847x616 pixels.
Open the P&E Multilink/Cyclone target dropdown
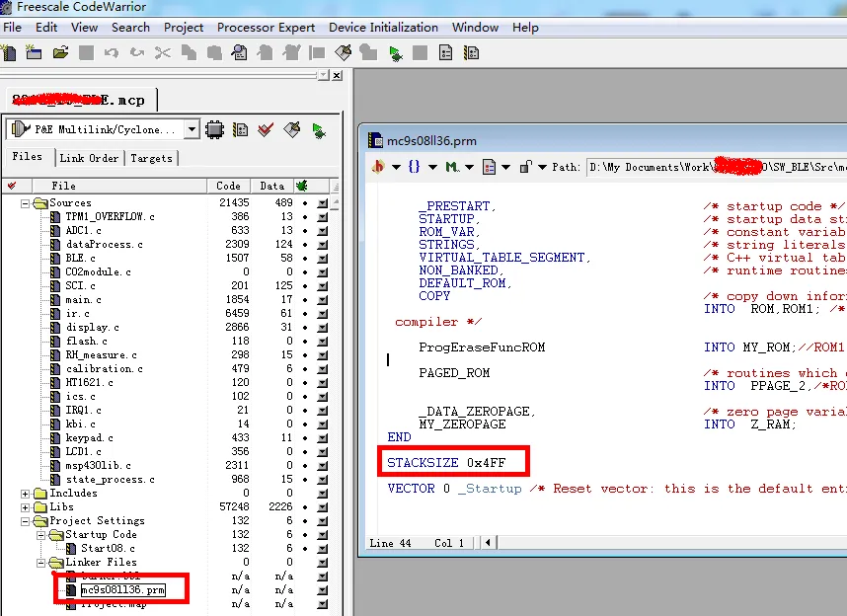(192, 129)
